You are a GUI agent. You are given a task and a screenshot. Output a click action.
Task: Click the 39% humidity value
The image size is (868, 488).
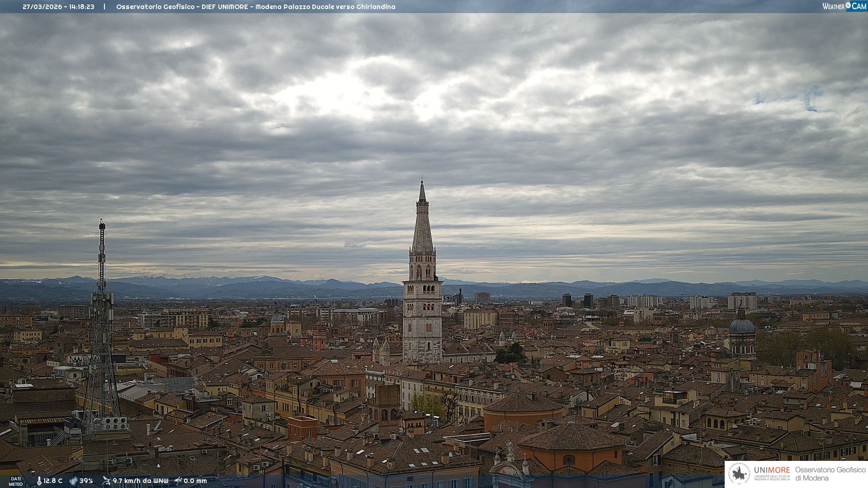click(86, 481)
